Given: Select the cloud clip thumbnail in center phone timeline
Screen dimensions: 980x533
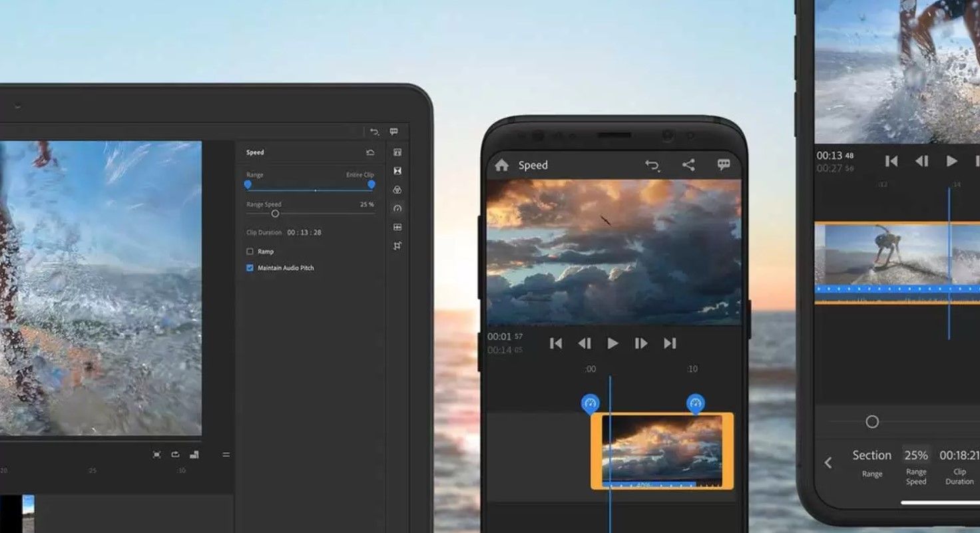Looking at the screenshot, I should point(662,450).
